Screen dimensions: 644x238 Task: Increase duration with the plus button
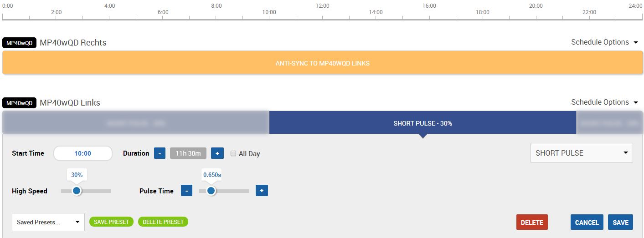(x=217, y=153)
